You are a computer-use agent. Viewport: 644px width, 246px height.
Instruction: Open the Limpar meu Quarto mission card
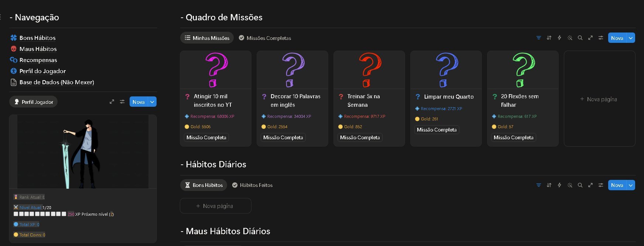(446, 99)
